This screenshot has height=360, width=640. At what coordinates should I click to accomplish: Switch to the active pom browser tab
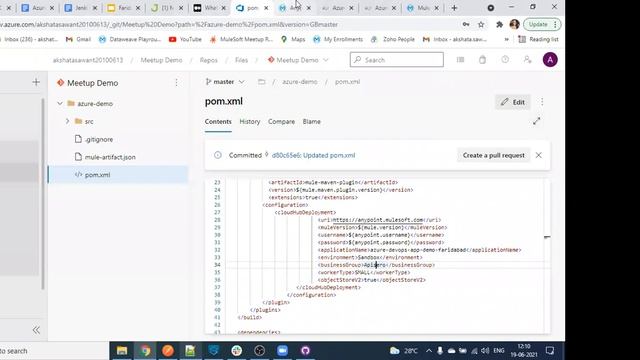tap(251, 8)
